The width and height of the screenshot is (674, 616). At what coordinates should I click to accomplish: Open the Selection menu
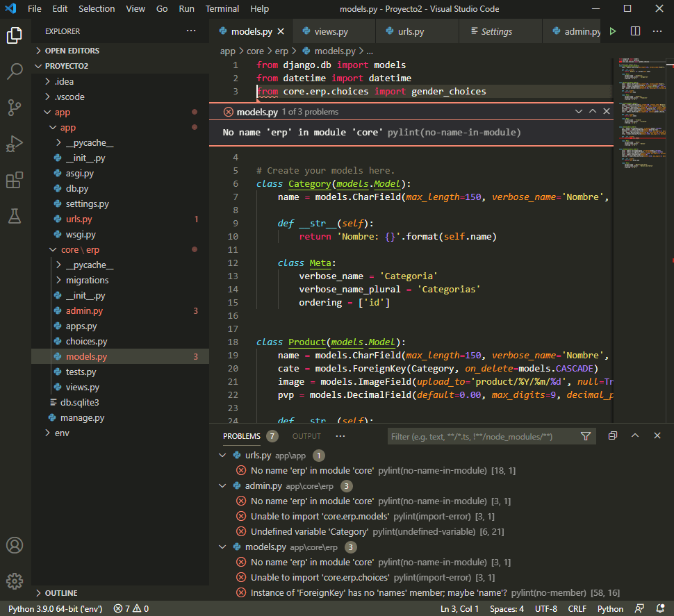[x=97, y=8]
